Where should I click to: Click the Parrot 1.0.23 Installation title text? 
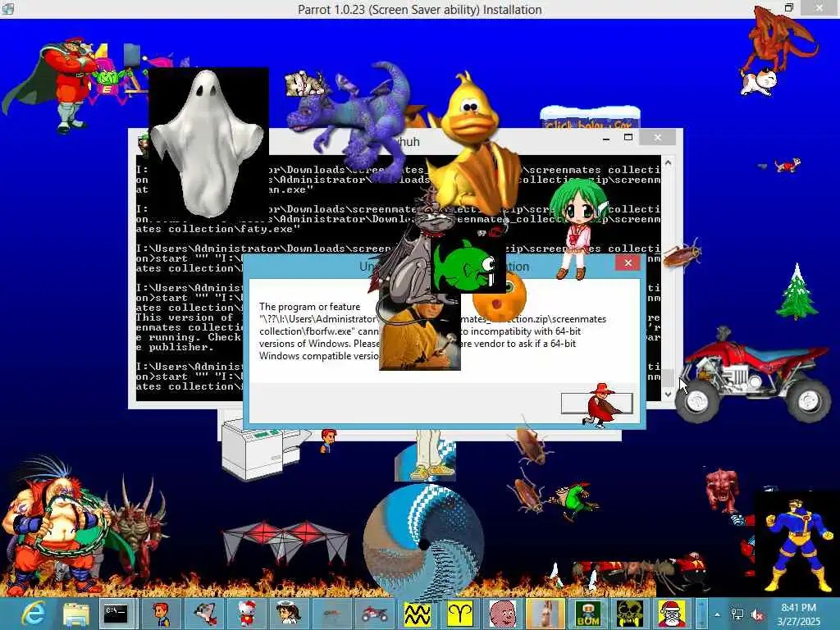pos(419,9)
